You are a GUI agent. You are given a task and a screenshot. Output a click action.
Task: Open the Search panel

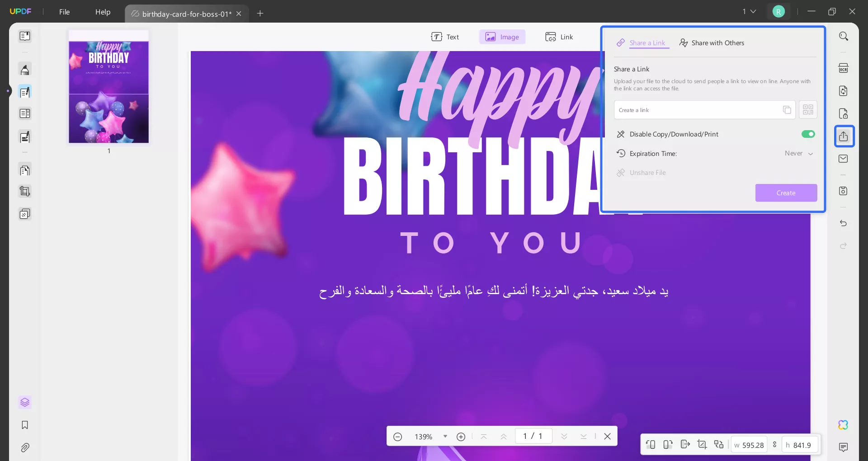tap(844, 36)
